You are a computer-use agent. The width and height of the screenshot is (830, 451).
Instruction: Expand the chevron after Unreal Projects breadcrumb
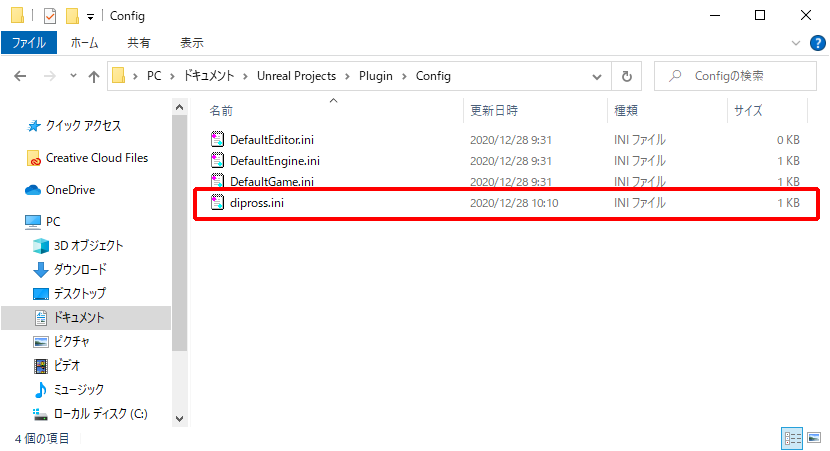pyautogui.click(x=347, y=76)
